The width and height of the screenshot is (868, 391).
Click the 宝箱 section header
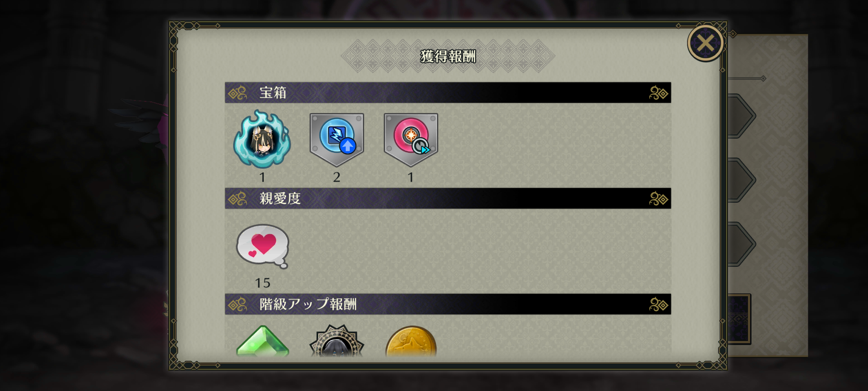(448, 93)
